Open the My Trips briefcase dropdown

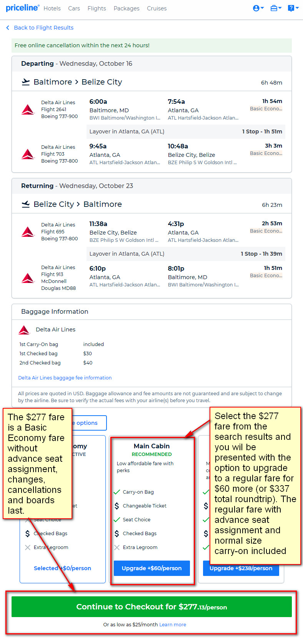click(x=276, y=8)
